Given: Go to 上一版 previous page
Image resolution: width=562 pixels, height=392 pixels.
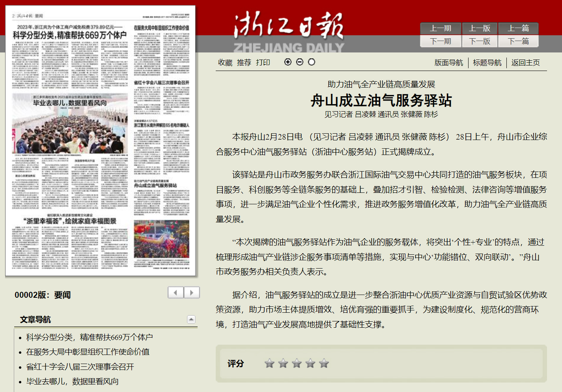Looking at the screenshot, I should click(x=479, y=28).
